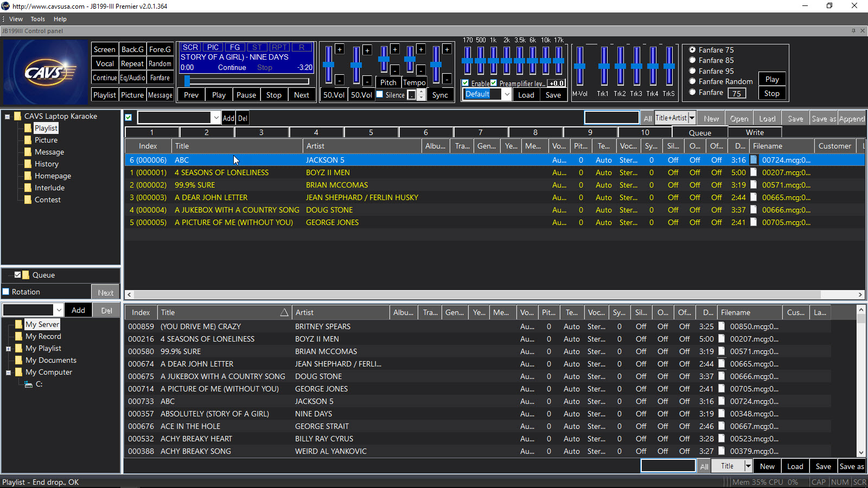This screenshot has height=488, width=868.
Task: Click plus button beside the Tempo slider
Action: coord(421,49)
